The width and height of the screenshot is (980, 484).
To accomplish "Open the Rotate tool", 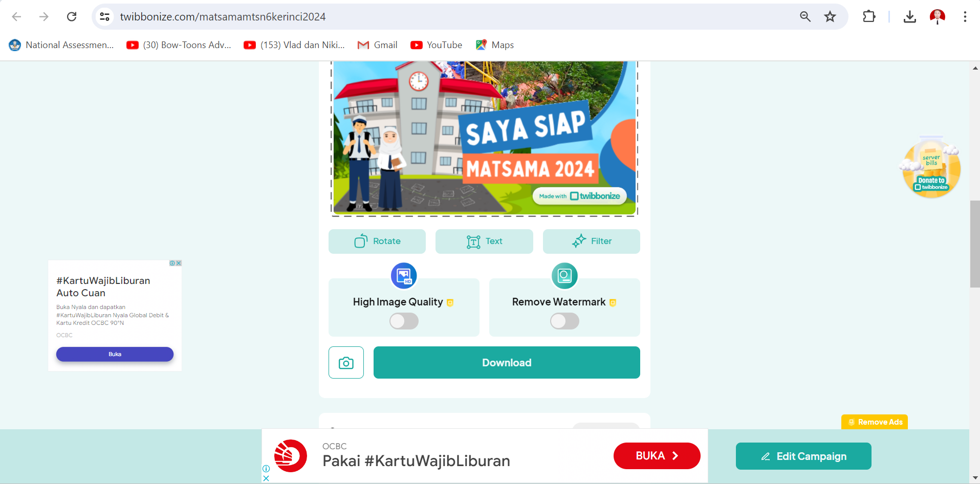I will (x=377, y=241).
